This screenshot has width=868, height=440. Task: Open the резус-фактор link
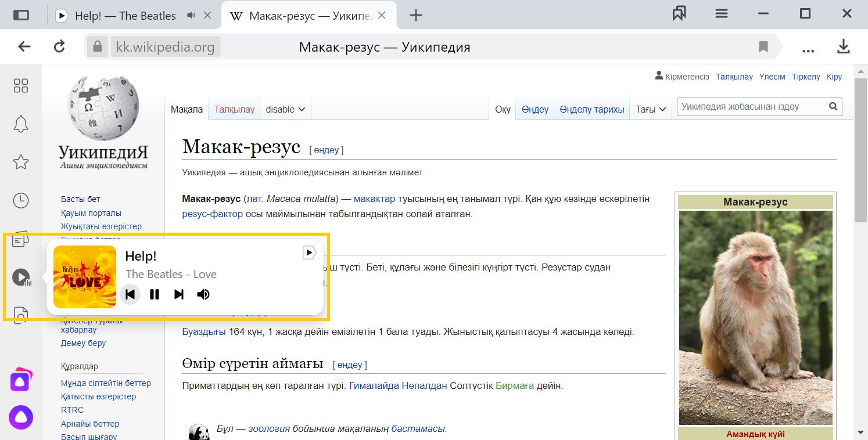(x=213, y=214)
